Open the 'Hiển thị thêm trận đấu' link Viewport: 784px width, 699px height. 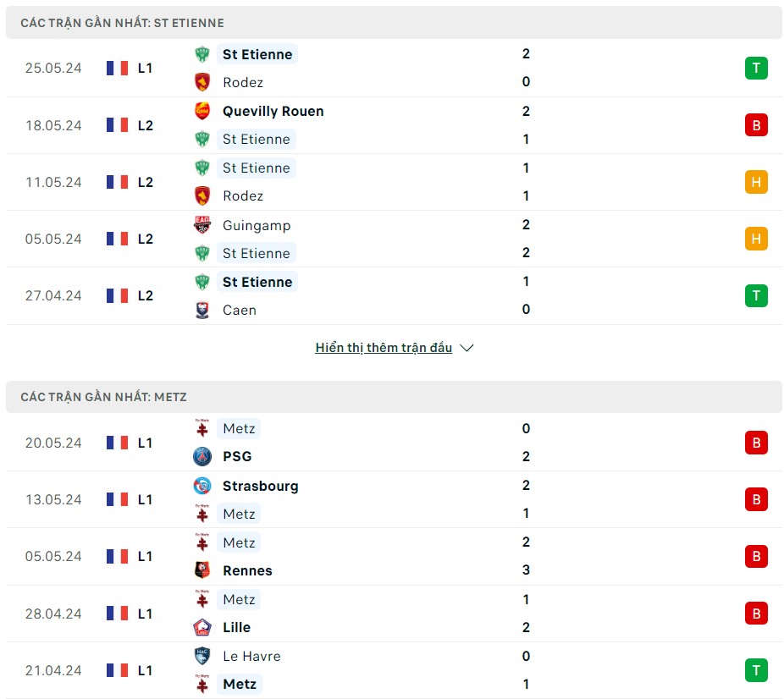tap(384, 348)
